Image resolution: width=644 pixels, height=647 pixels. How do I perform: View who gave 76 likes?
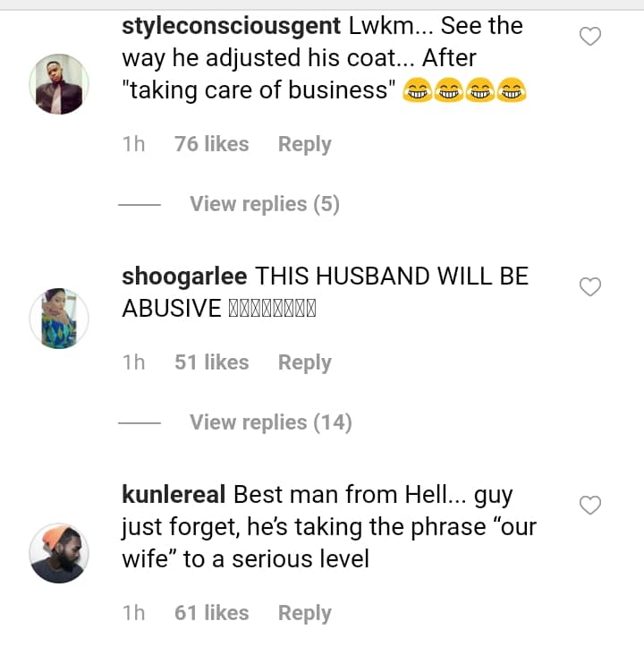212,144
